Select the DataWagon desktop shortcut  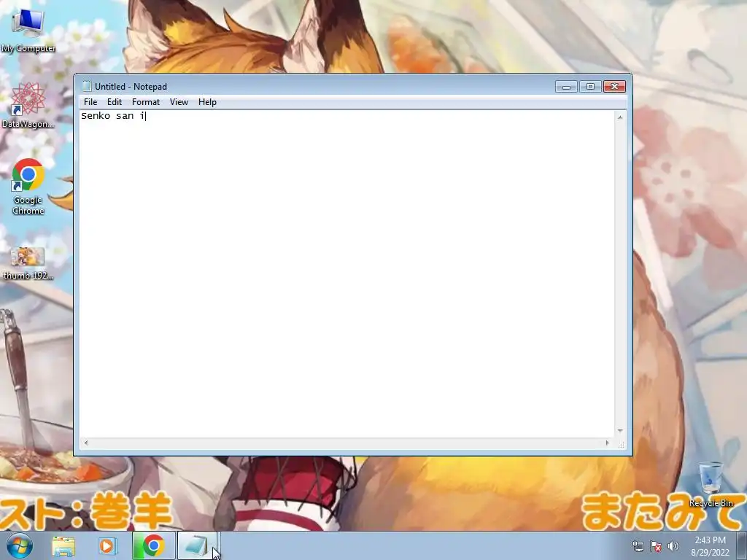coord(28,105)
